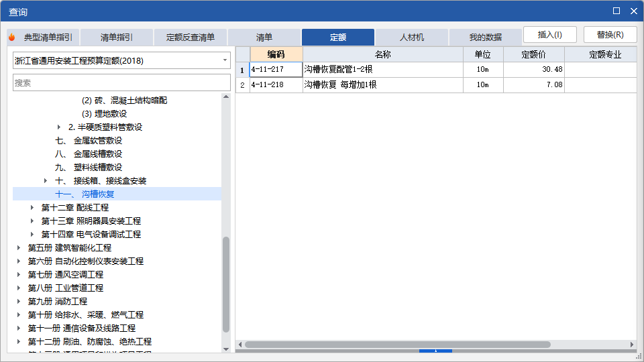The image size is (644, 362).
Task: Open the 人材机 tab
Action: pos(411,38)
